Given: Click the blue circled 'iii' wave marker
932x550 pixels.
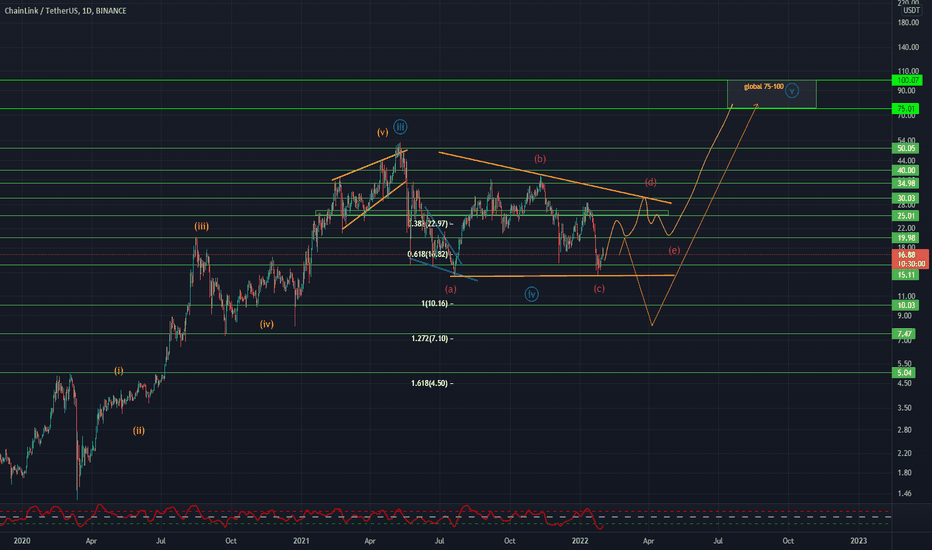Looking at the screenshot, I should point(400,127).
